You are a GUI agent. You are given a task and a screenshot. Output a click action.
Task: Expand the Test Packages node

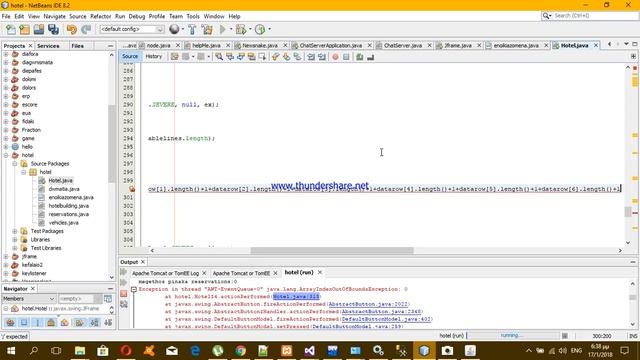click(15, 231)
